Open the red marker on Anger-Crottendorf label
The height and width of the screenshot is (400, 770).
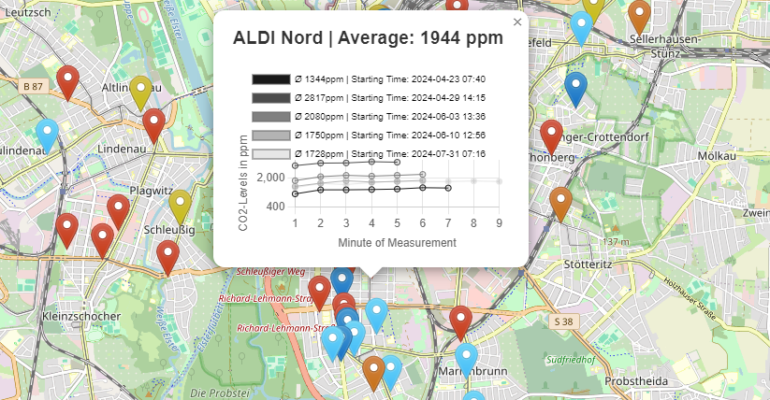coord(551,138)
